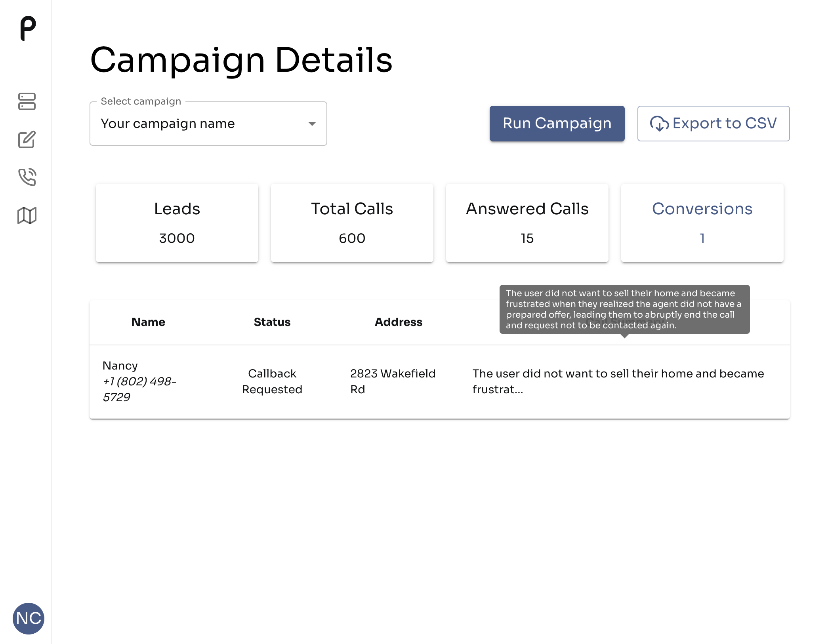The image size is (828, 644).
Task: Click the truncated call summary text
Action: pyautogui.click(x=618, y=381)
